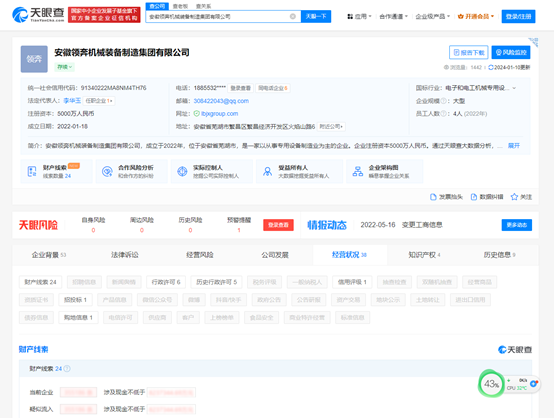
Task: Click the 预警提醒 count
Action: click(x=239, y=230)
